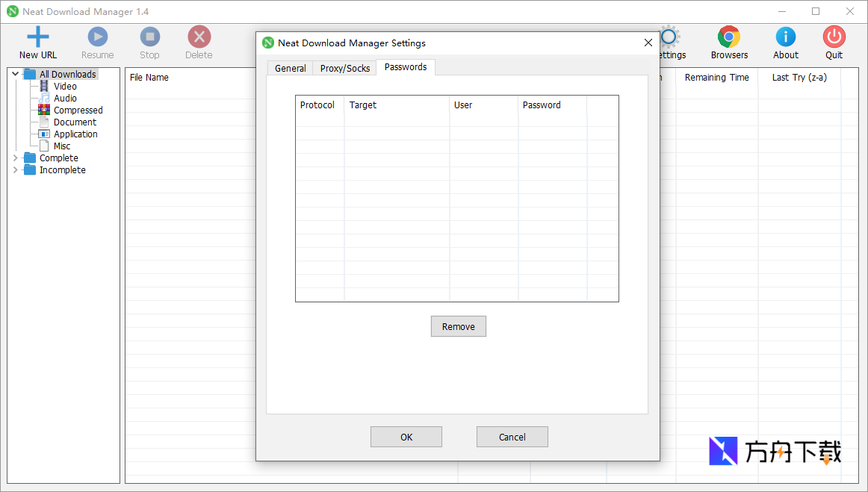
Task: Sort downloads by Last Try column header
Action: coord(797,77)
